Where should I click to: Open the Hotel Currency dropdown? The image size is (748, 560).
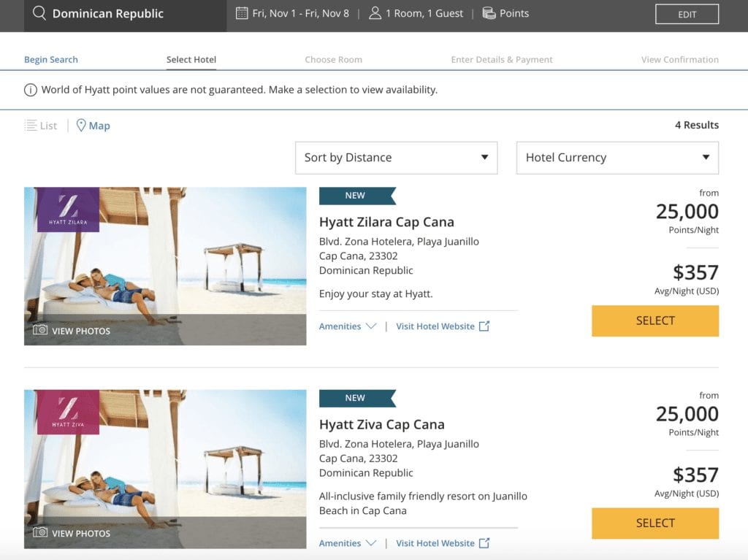(617, 158)
